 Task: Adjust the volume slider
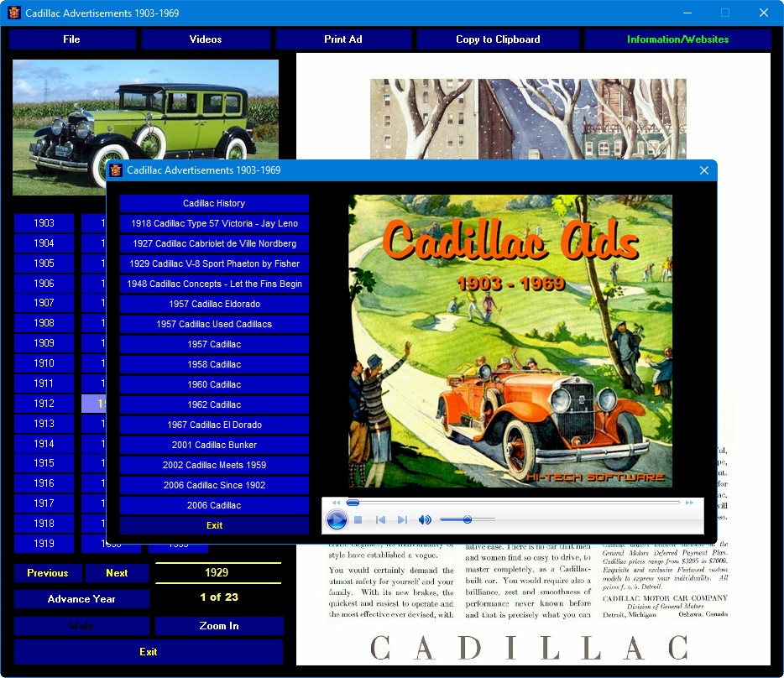click(x=467, y=520)
